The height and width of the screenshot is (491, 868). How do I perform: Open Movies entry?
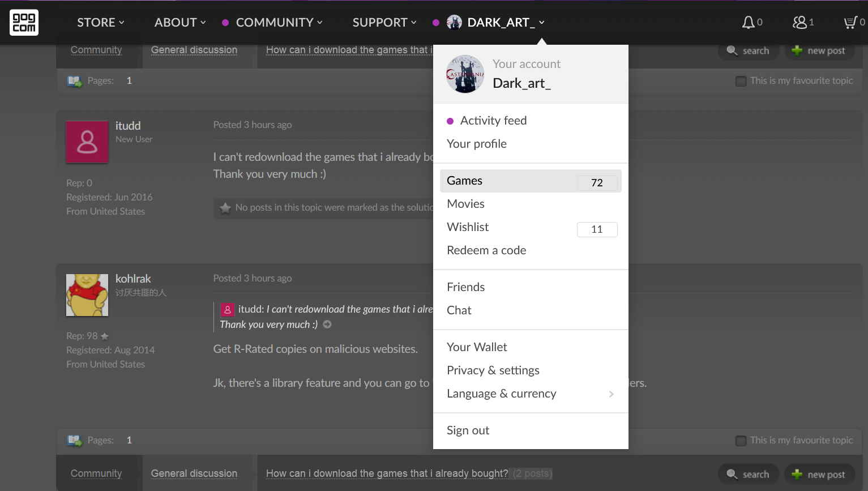(x=465, y=204)
